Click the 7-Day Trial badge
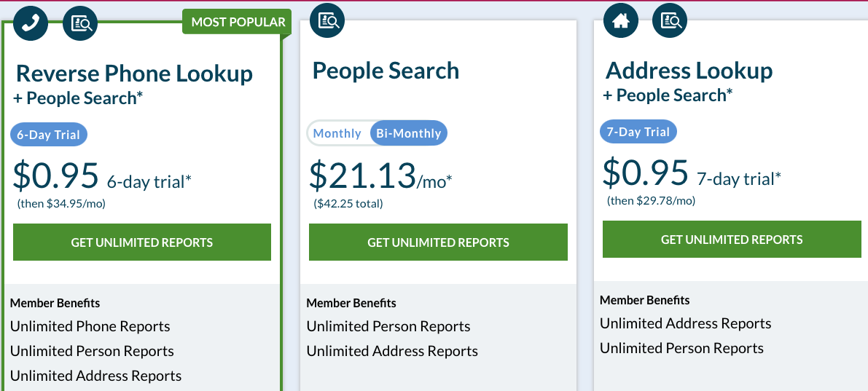 coord(638,132)
